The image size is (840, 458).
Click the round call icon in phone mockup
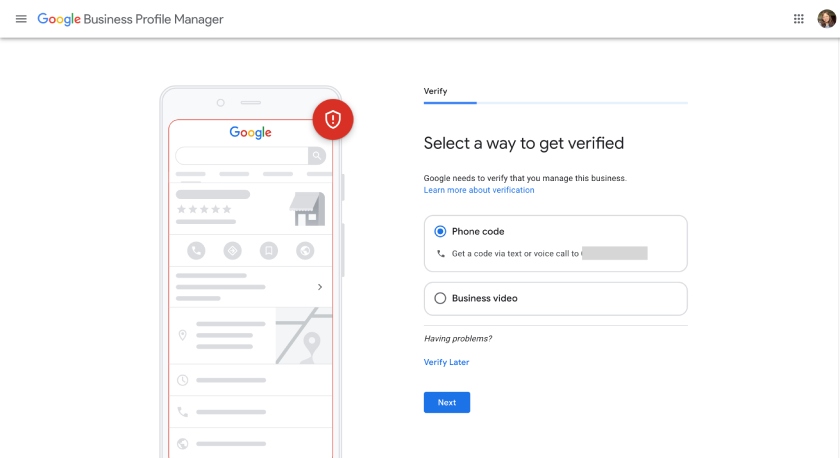pyautogui.click(x=196, y=251)
